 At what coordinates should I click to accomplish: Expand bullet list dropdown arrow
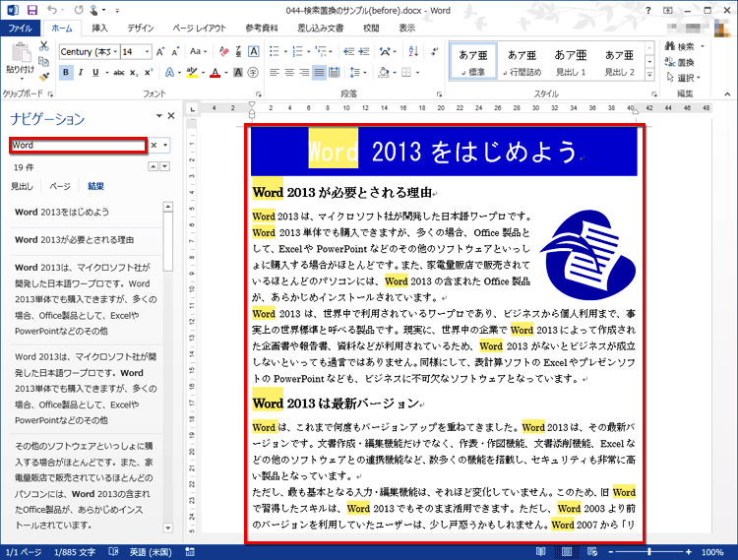click(x=285, y=51)
